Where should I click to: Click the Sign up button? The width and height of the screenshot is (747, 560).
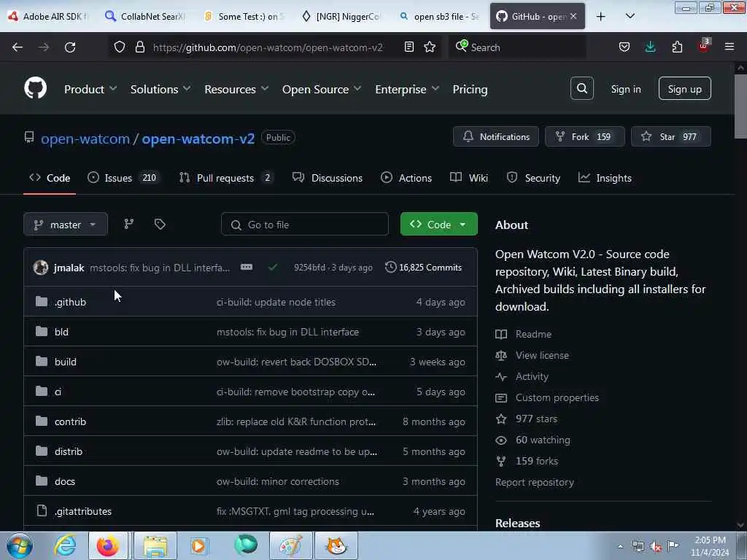tap(684, 88)
